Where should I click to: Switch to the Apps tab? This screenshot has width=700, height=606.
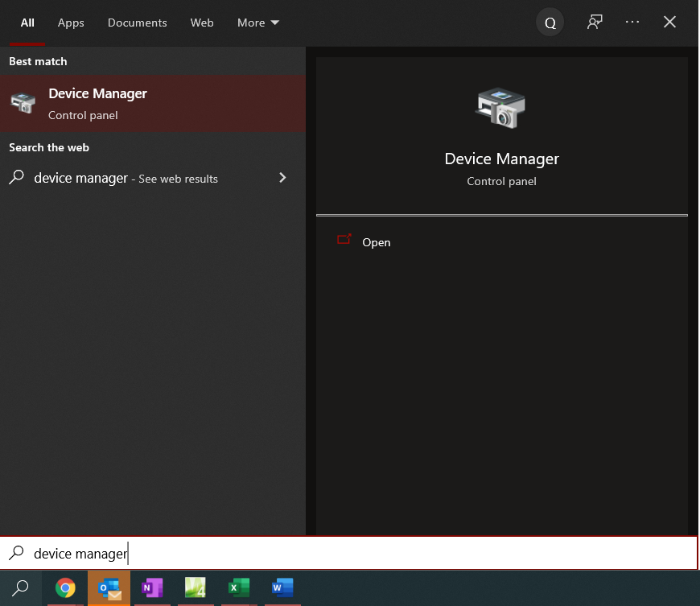click(x=71, y=23)
